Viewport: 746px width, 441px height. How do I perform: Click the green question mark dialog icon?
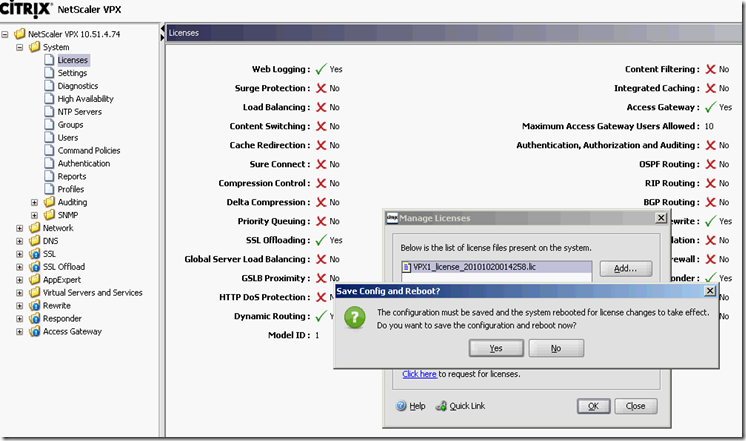tap(355, 318)
